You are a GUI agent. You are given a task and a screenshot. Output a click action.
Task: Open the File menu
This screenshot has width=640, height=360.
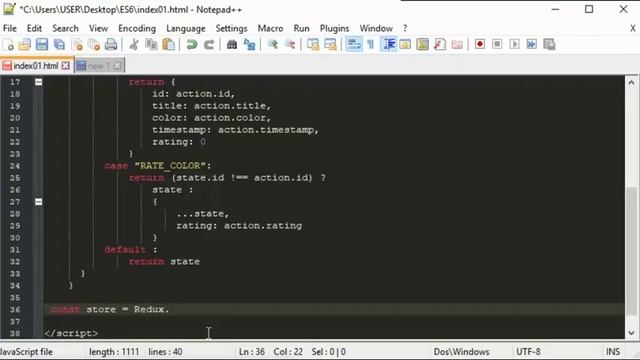(x=10, y=28)
